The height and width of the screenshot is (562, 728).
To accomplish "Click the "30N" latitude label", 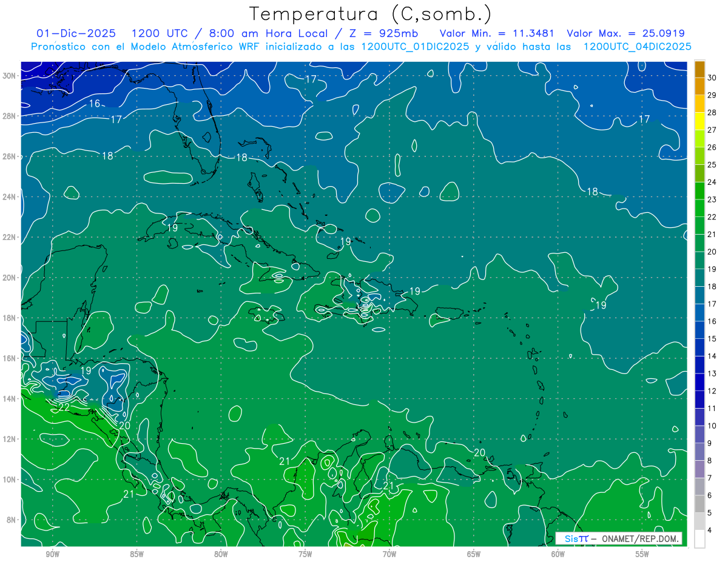I will (9, 75).
